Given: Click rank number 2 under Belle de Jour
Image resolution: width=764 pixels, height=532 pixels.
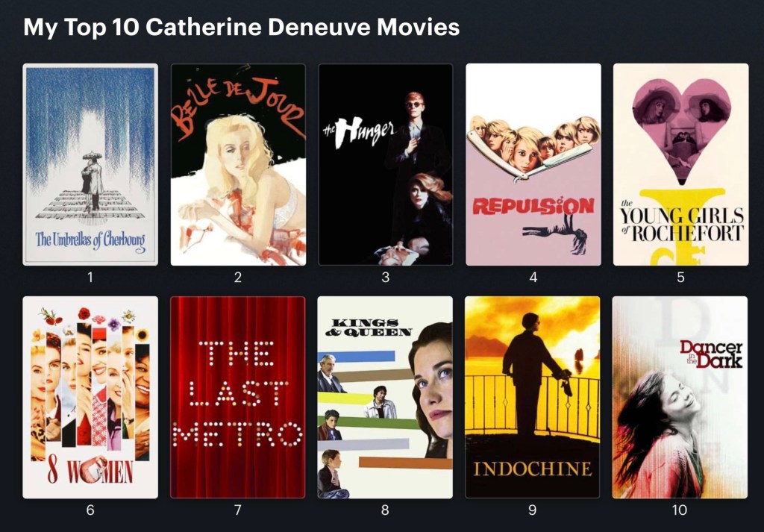Looking at the screenshot, I should tap(238, 278).
